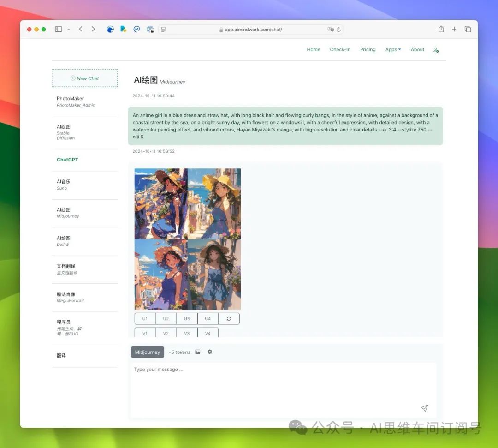Click the Midjourney mode button
This screenshot has height=448, width=498.
coord(148,352)
